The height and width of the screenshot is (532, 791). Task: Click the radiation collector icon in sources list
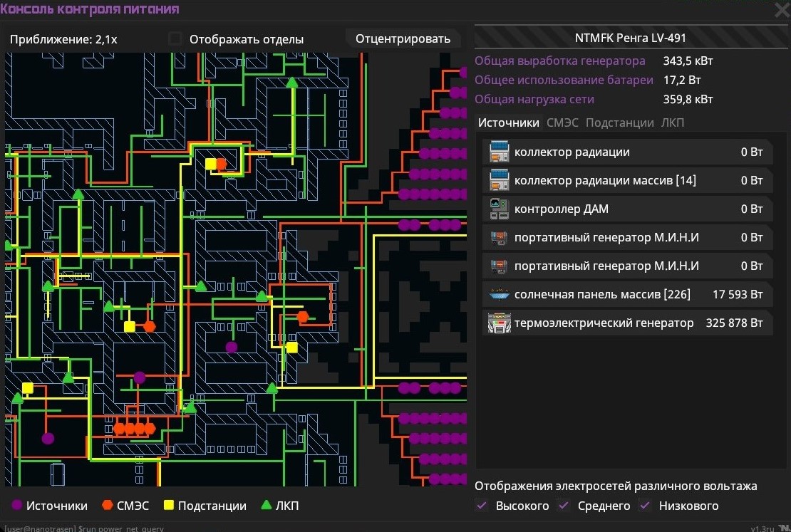click(x=500, y=152)
